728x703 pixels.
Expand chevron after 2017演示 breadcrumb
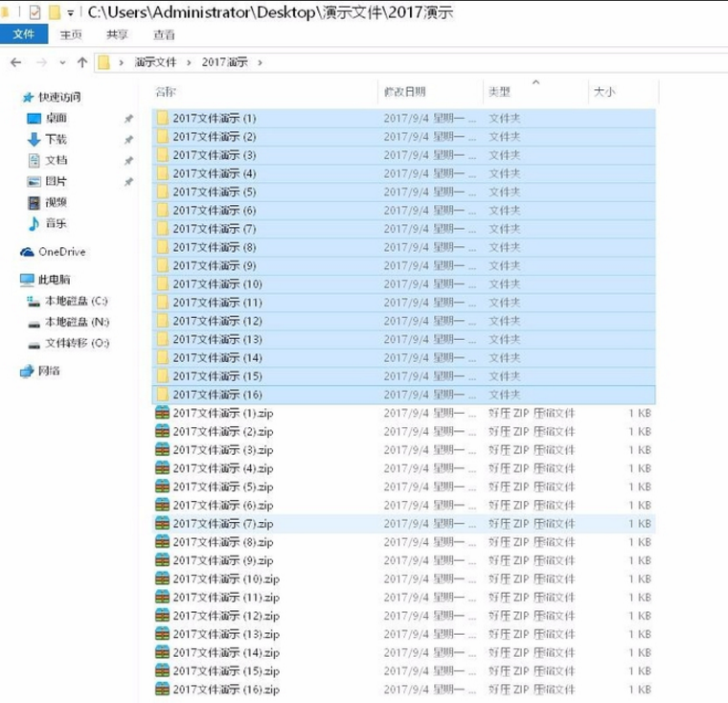tap(260, 62)
